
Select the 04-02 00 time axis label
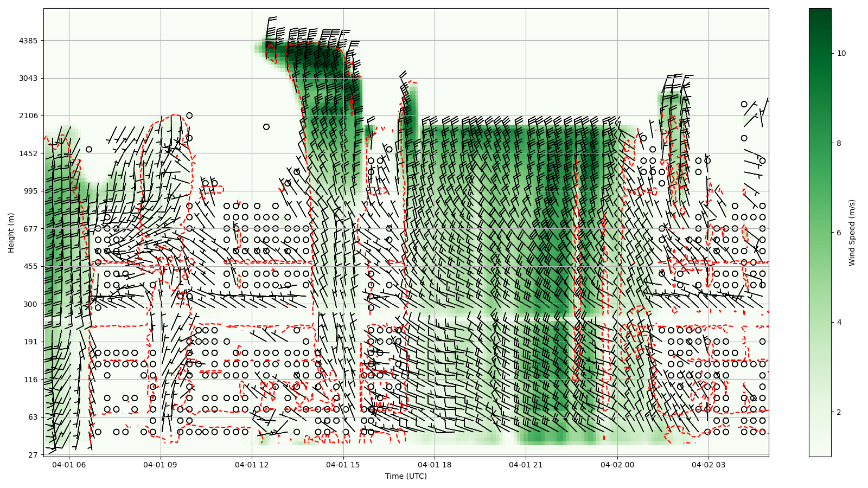tap(617, 465)
